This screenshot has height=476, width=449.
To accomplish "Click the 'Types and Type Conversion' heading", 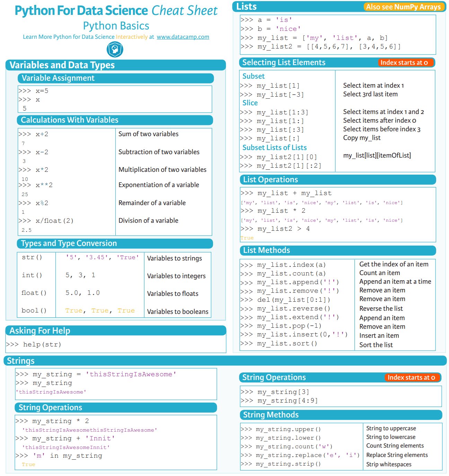I will [115, 243].
